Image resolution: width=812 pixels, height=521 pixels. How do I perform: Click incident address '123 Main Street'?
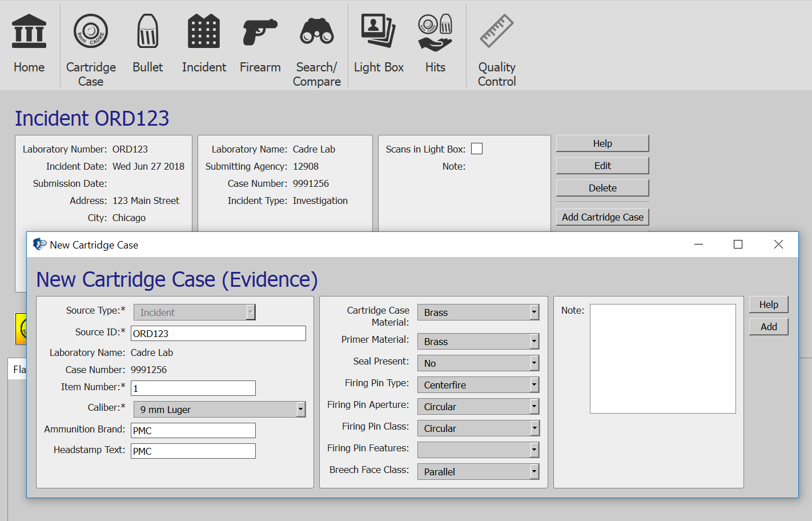146,201
